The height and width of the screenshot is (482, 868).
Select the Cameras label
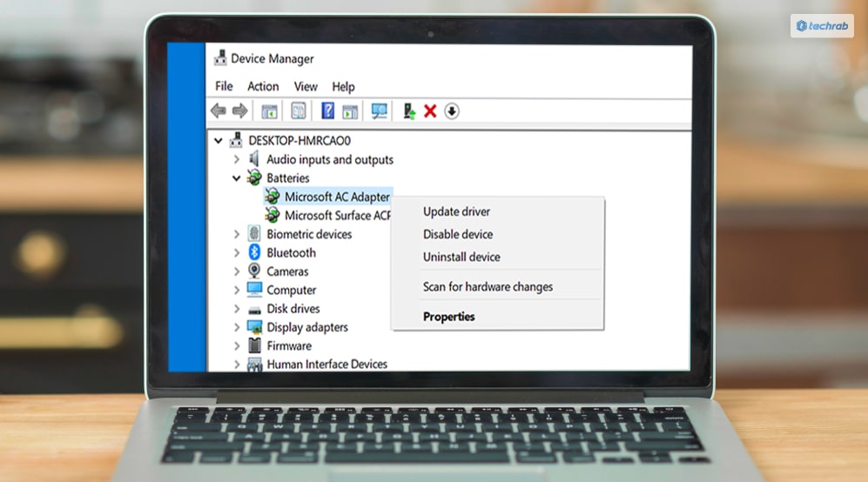tap(287, 271)
